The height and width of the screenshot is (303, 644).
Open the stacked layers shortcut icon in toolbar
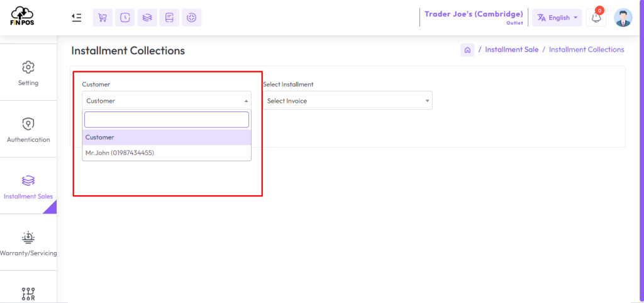coord(147,18)
